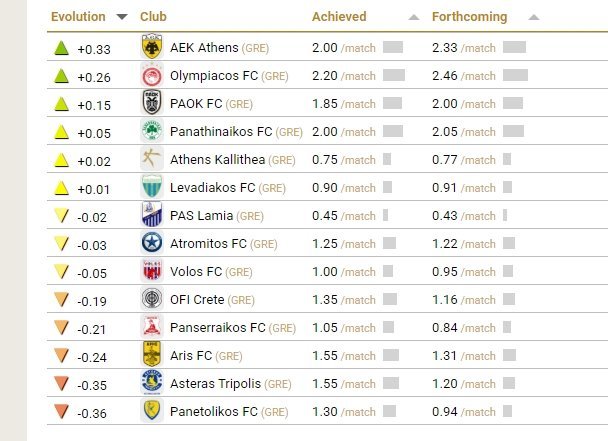Click the Evolution column header label
Screen dimensions: 608x441
pos(78,17)
